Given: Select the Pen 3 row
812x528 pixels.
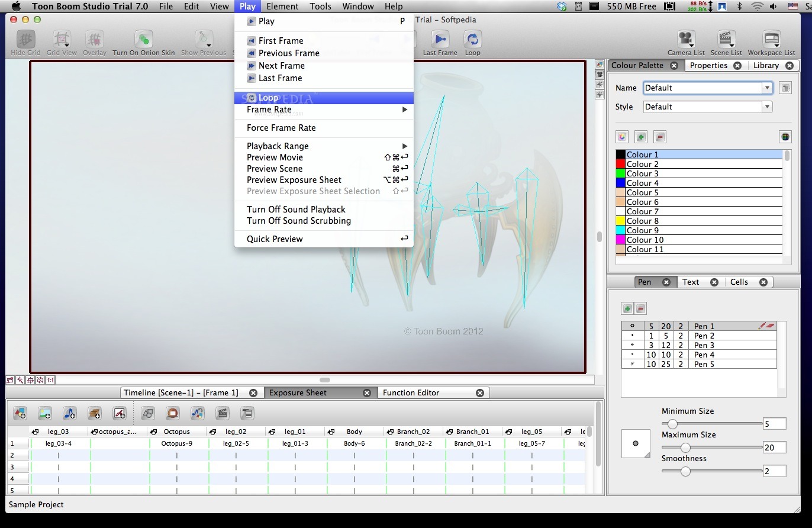Looking at the screenshot, I should (x=699, y=345).
